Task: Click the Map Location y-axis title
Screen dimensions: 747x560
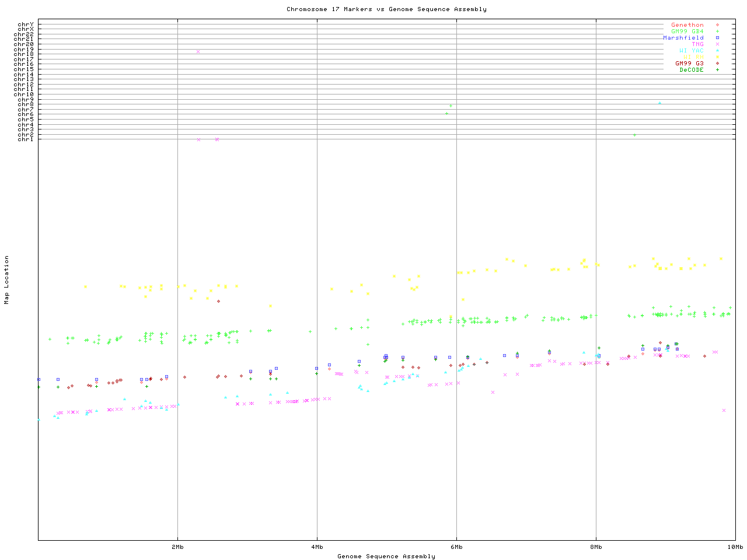Action: pos(7,280)
